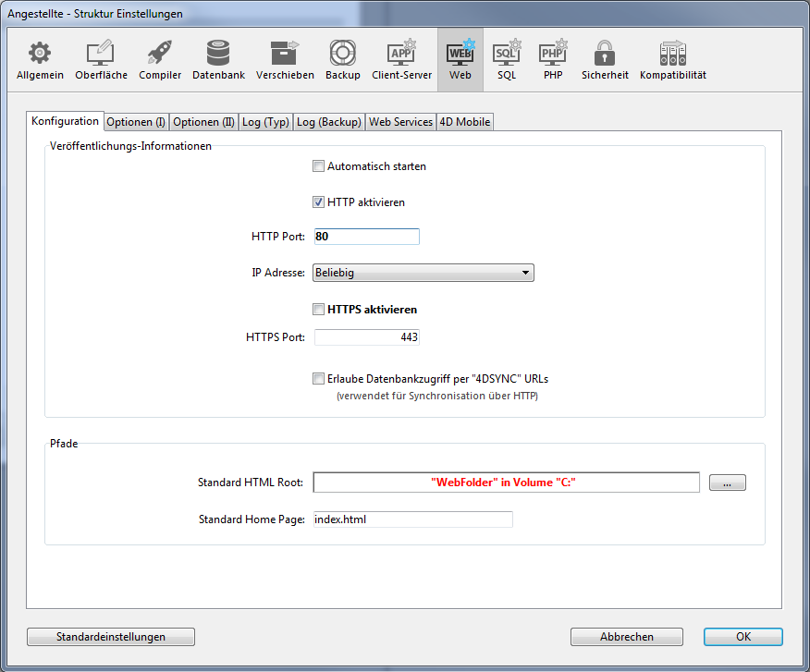Switch to the Optionen (I) tab
This screenshot has width=810, height=672.
click(135, 122)
